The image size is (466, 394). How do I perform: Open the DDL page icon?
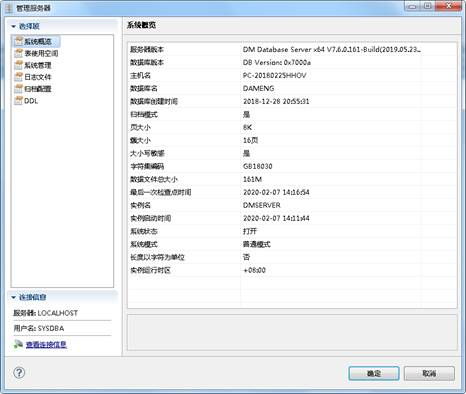tap(18, 101)
